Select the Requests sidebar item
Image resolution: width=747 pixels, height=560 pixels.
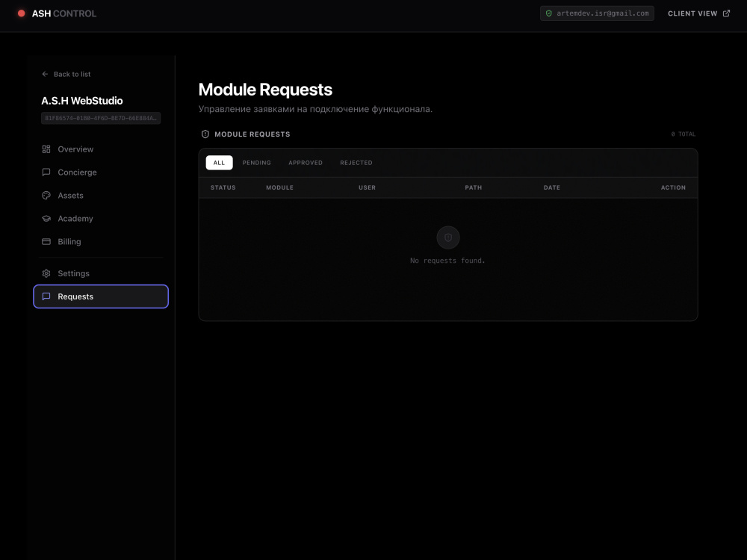(x=101, y=296)
